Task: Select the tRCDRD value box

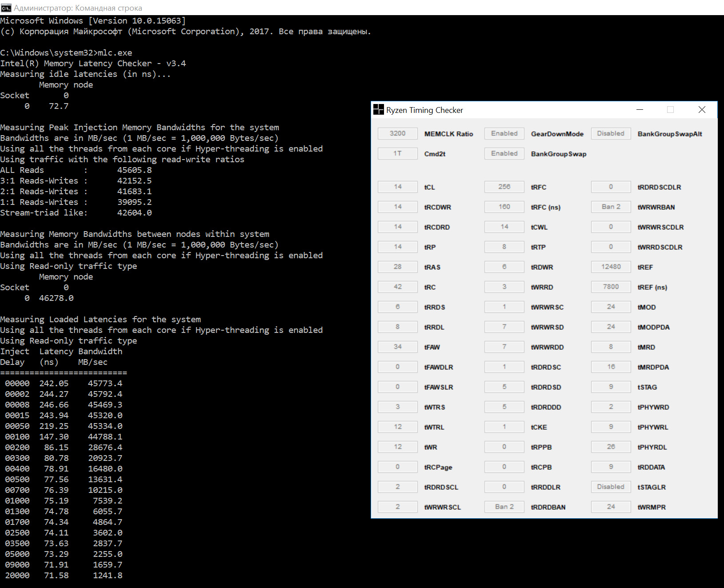Action: (x=397, y=227)
